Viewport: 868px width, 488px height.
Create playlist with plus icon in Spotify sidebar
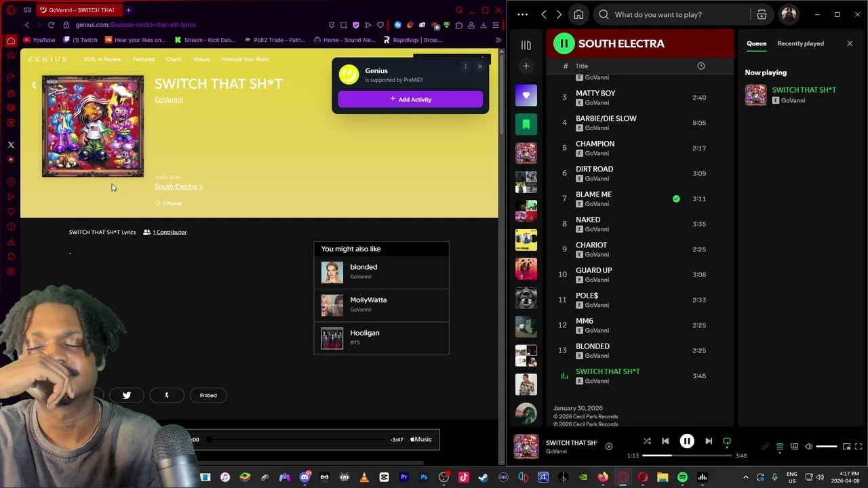click(x=526, y=66)
